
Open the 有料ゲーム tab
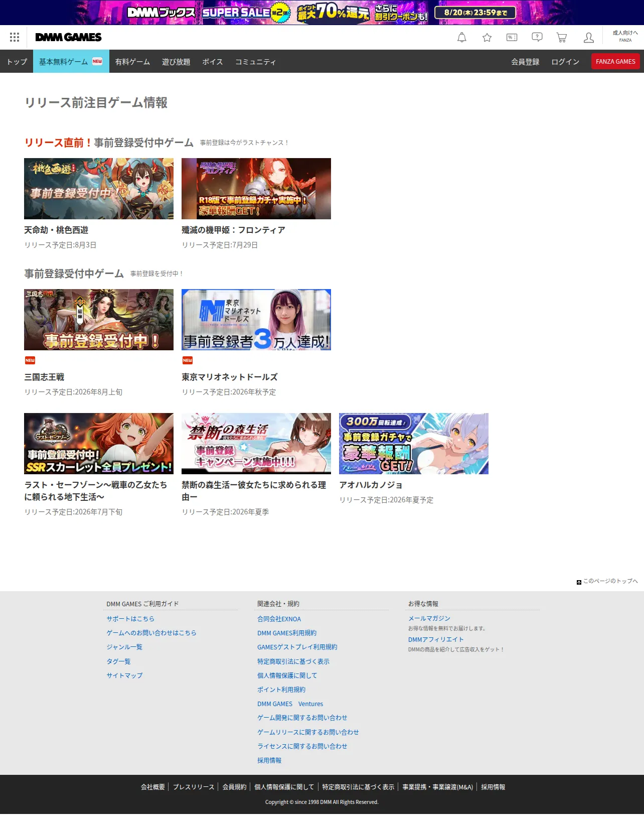[x=132, y=61]
